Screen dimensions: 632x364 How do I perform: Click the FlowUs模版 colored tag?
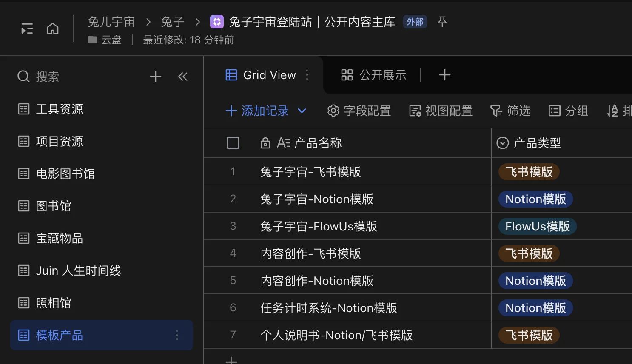pos(538,226)
